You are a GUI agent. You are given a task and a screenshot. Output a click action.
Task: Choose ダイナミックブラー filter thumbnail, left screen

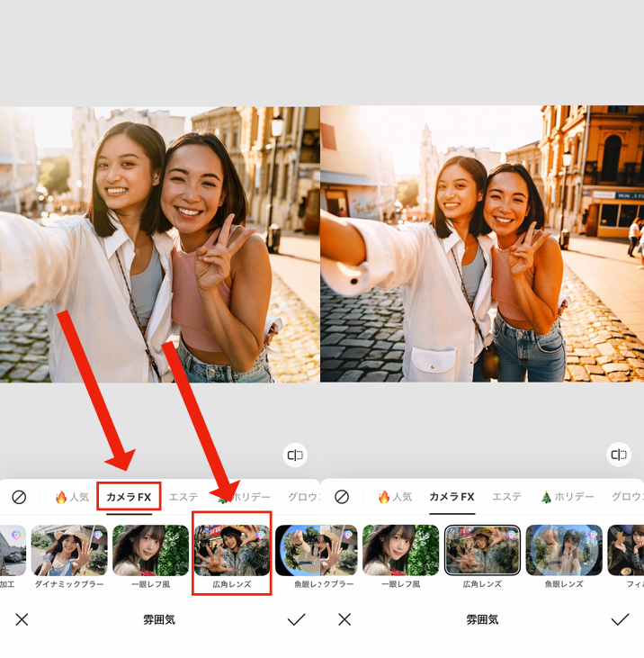click(x=69, y=550)
